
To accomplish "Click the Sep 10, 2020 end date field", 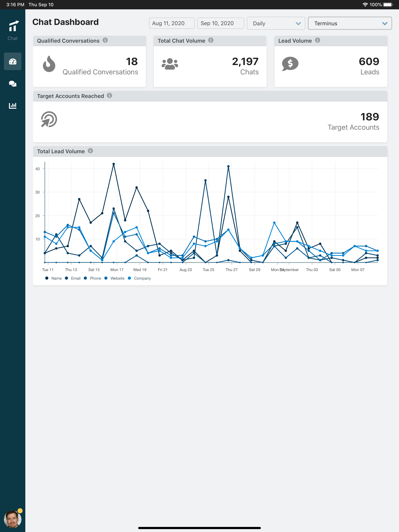I will pos(220,23).
